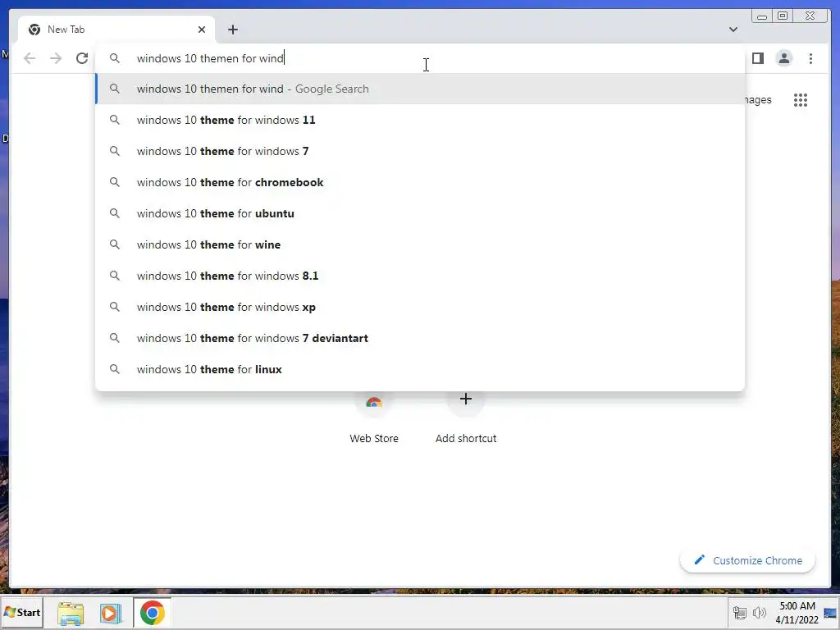Choose 'windows 10 theme for linux' suggestion
The width and height of the screenshot is (840, 630).
[420, 369]
